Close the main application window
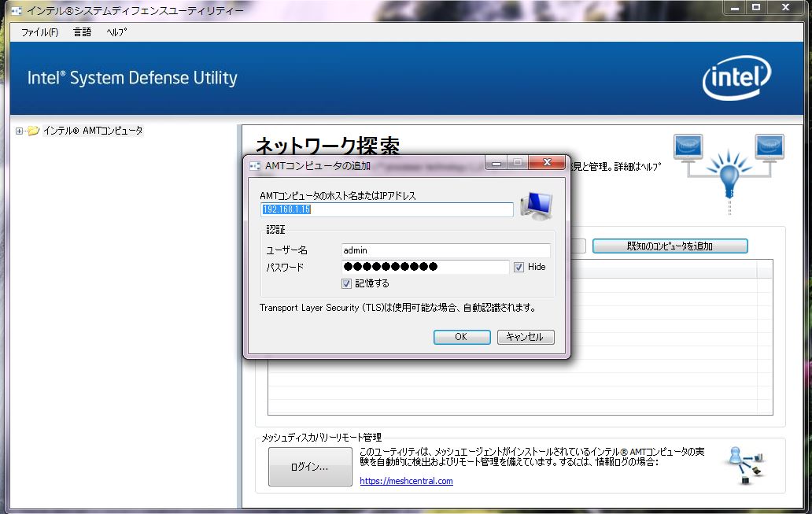 (785, 7)
